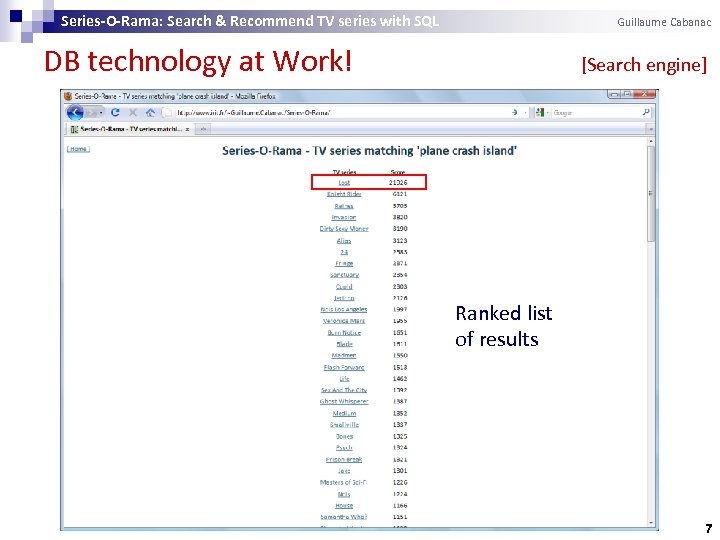Open the Medium series link
The width and height of the screenshot is (720, 540).
(x=344, y=413)
